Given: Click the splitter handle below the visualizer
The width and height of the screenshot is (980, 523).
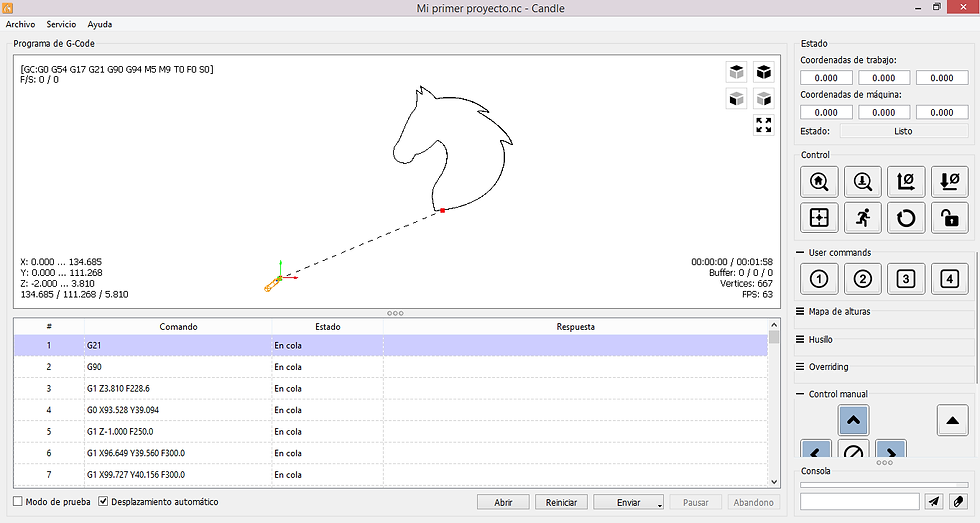Looking at the screenshot, I should point(395,313).
